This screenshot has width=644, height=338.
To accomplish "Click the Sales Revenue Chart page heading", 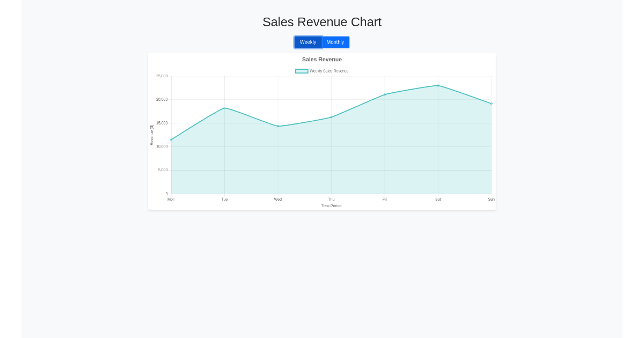I will point(322,22).
